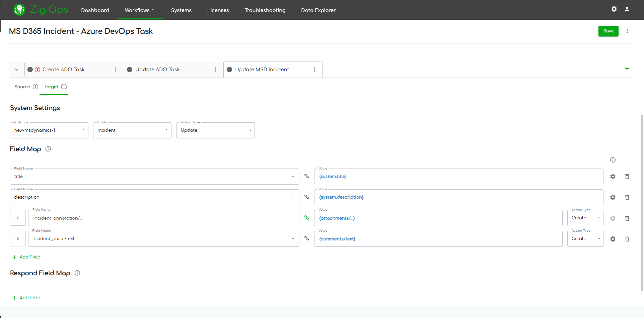Click link icon on title row

306,176
